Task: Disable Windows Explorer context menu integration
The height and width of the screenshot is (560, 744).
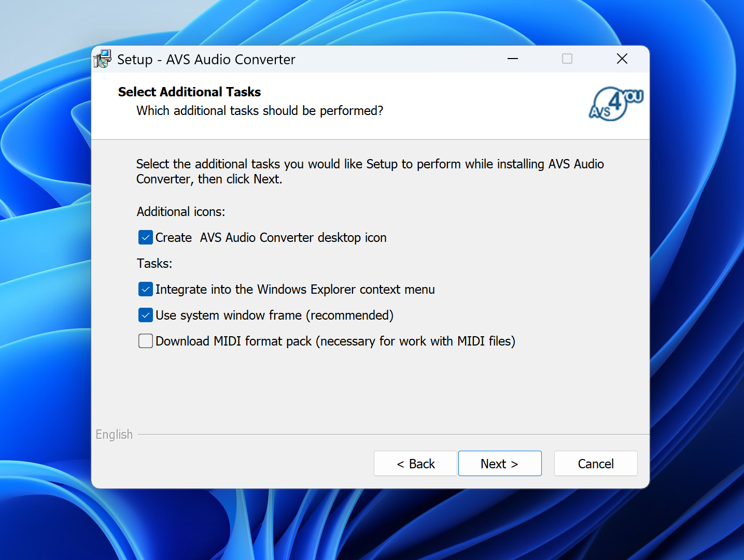Action: (146, 289)
